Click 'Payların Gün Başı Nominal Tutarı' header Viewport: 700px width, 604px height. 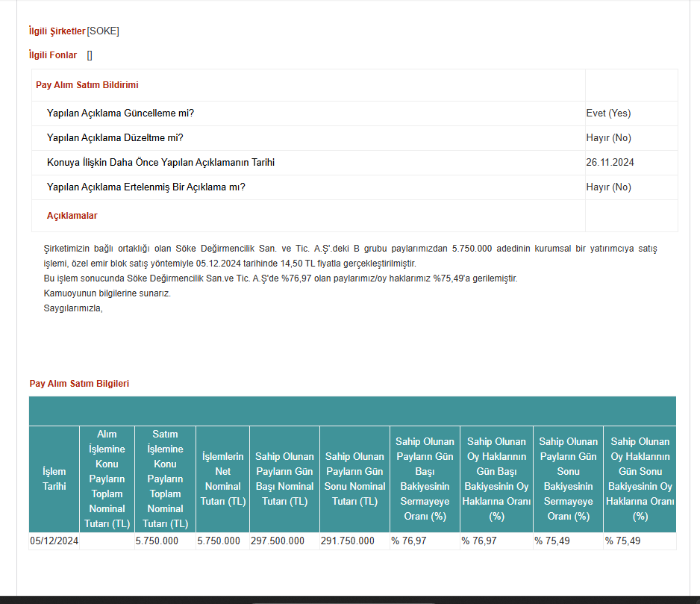click(284, 479)
